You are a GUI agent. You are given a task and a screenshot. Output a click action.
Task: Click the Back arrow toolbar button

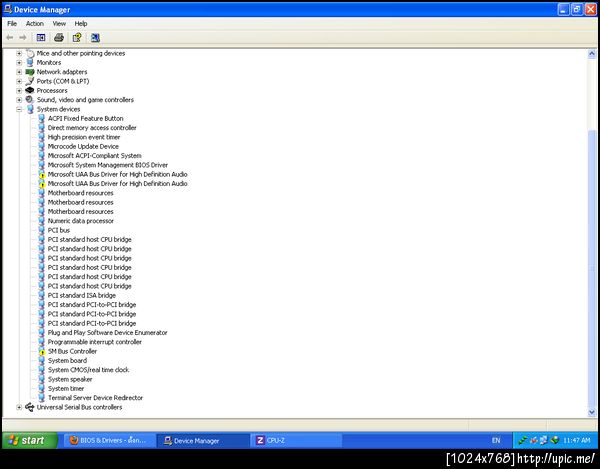[10, 37]
